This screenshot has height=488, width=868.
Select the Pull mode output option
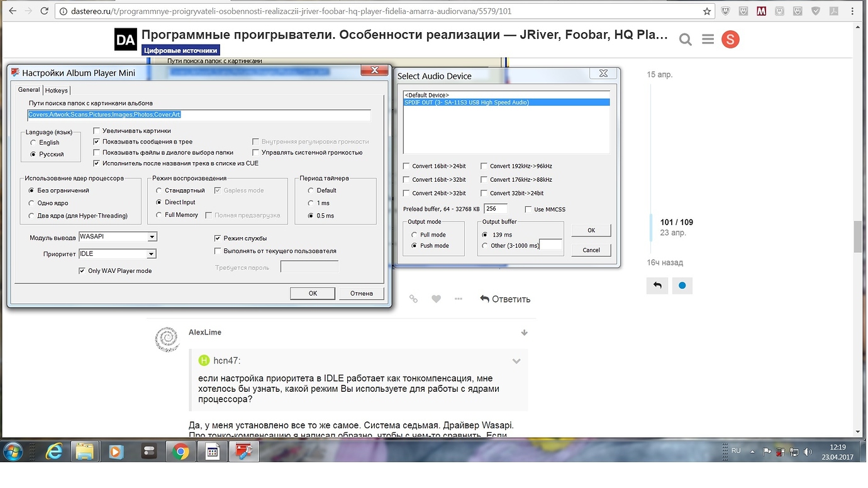(x=415, y=235)
